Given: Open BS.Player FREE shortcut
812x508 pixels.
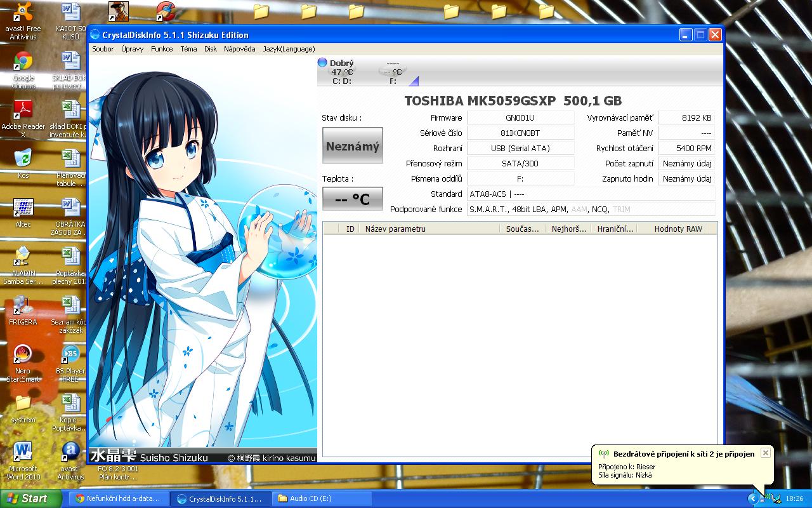Looking at the screenshot, I should (x=70, y=363).
